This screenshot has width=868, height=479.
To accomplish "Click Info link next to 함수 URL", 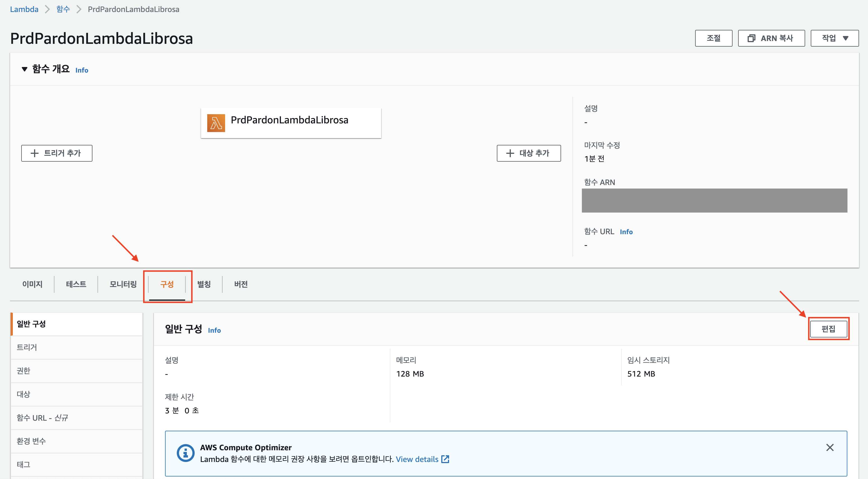I will [x=626, y=232].
